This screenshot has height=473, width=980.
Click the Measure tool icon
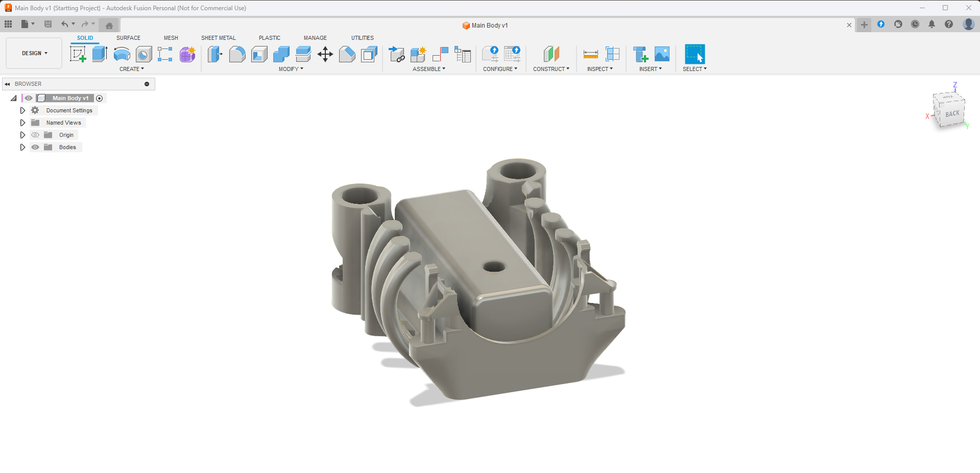pos(590,54)
